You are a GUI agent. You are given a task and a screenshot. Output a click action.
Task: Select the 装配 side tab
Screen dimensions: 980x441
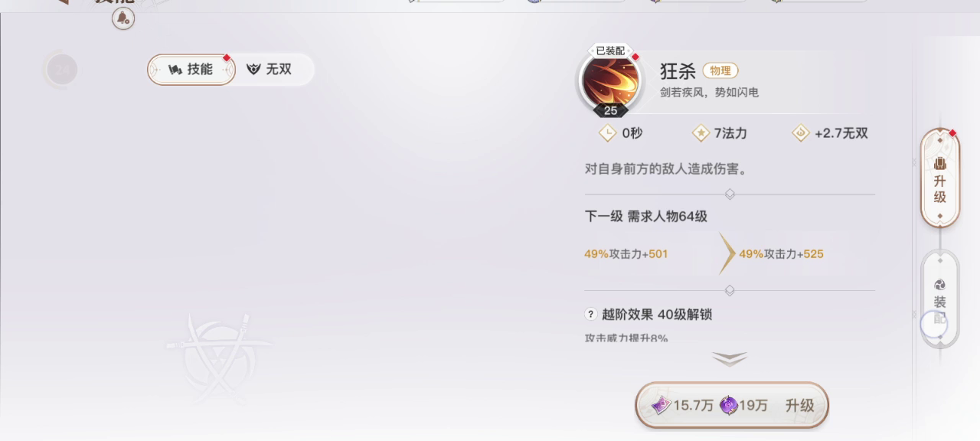point(940,300)
